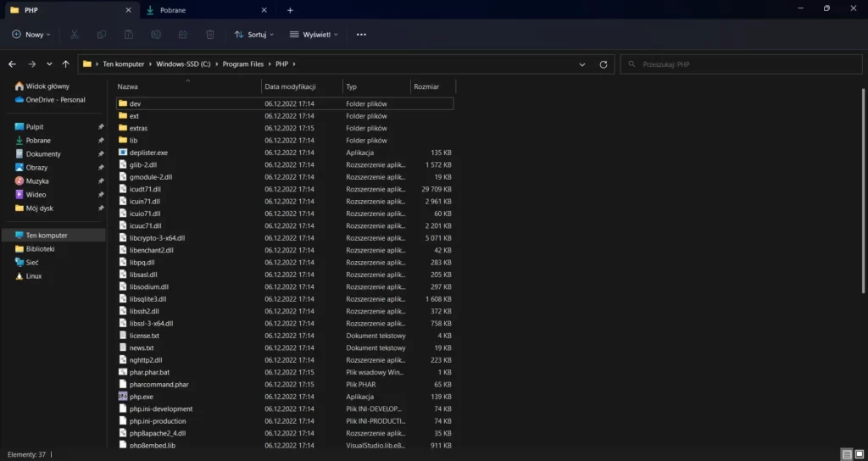This screenshot has width=868, height=461.
Task: Expand the chevron after PHP in address bar
Action: [x=294, y=64]
